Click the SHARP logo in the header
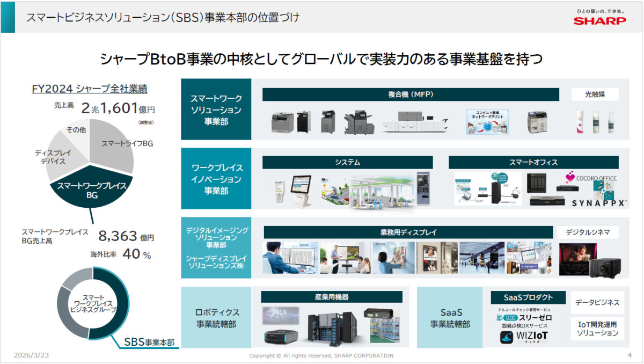 (599, 21)
